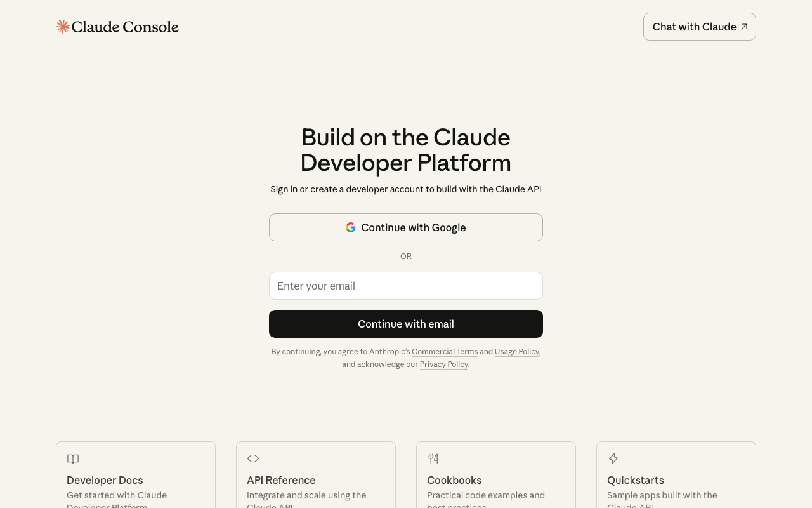The width and height of the screenshot is (812, 508).
Task: View the Privacy Policy link
Action: click(x=443, y=364)
